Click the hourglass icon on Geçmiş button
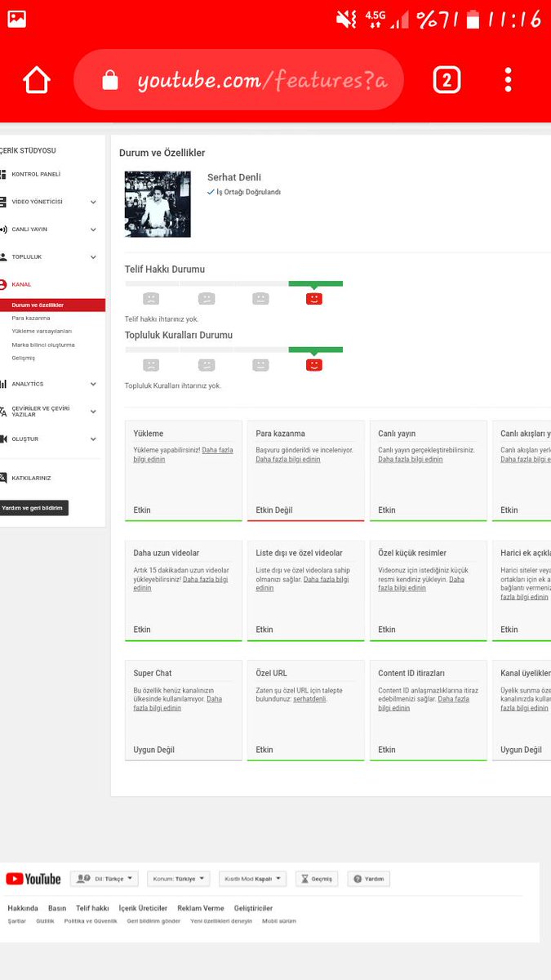Screen dimensions: 551x980 point(304,879)
